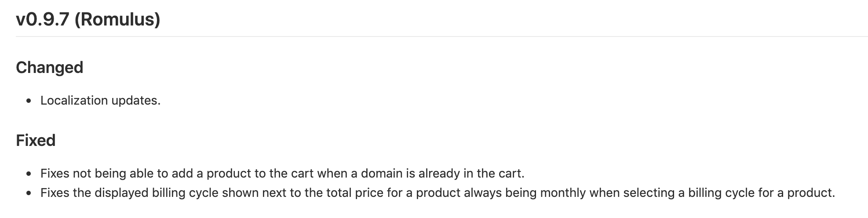Viewport: 868px width, 218px height.
Task: Click the phrase 'add a product to the cart'
Action: point(242,174)
